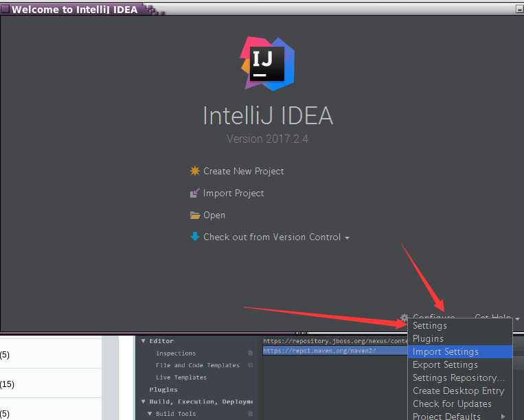Click the Version 2017.2.4 label
Image resolution: width=524 pixels, height=420 pixels.
(267, 139)
